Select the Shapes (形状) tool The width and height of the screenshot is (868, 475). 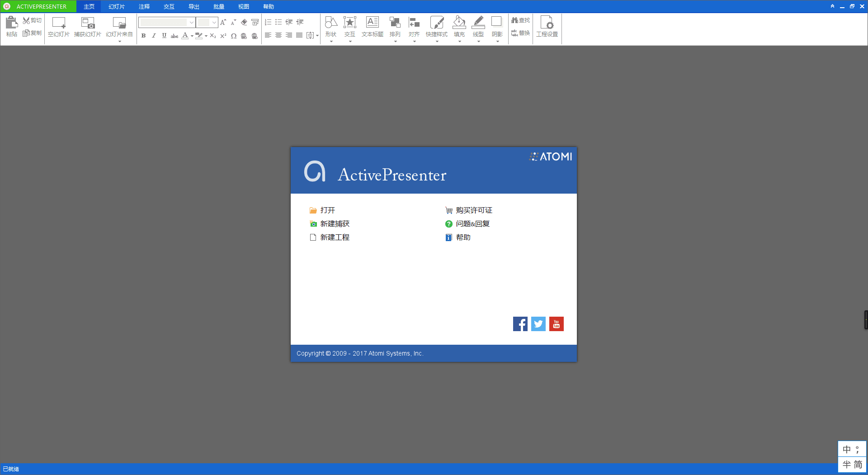tap(330, 27)
